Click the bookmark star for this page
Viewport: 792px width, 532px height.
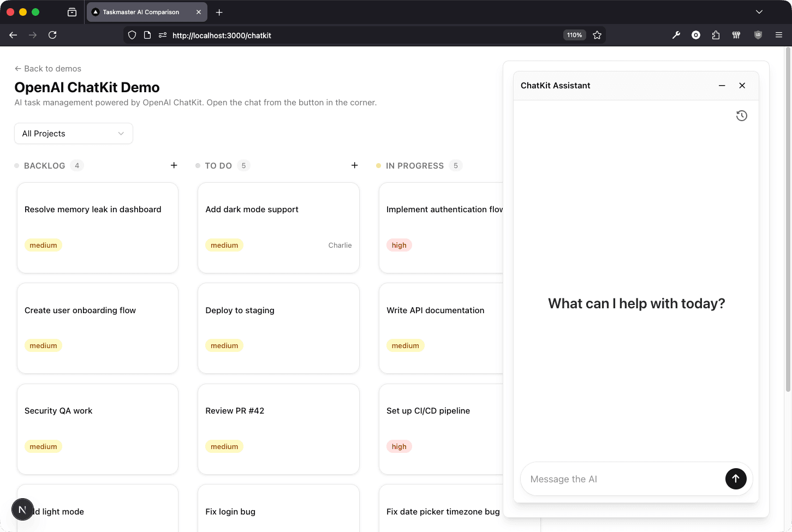click(597, 35)
